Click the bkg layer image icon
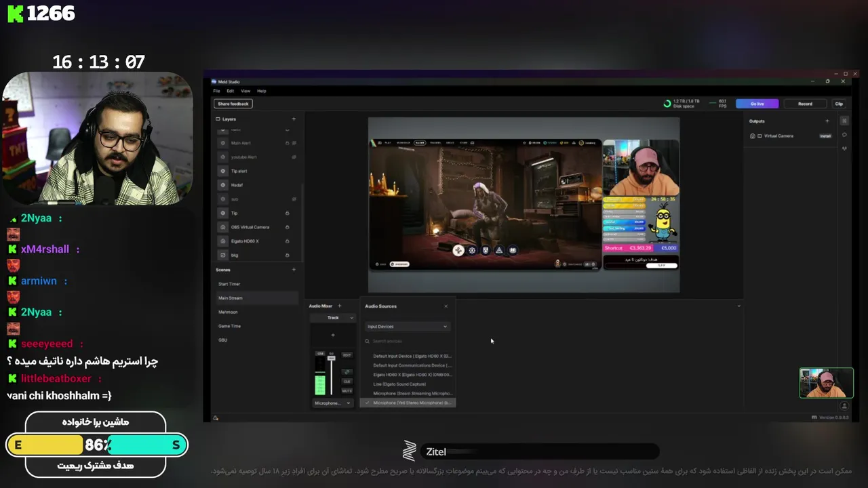 click(x=222, y=255)
